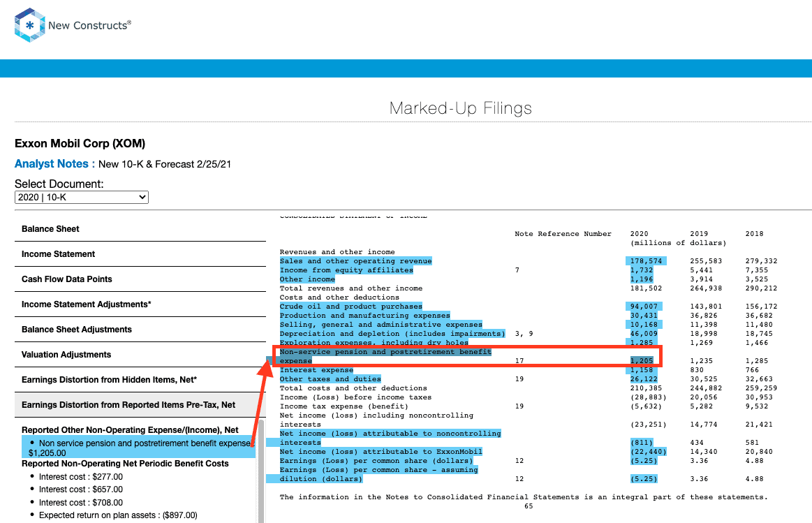The width and height of the screenshot is (812, 523).
Task: Click the Interest cost $657.00 entry
Action: point(81,489)
